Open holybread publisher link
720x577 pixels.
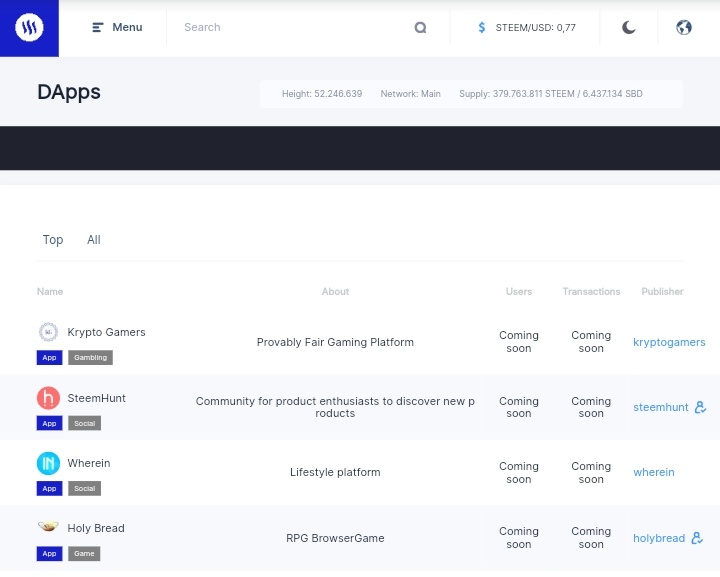click(659, 538)
